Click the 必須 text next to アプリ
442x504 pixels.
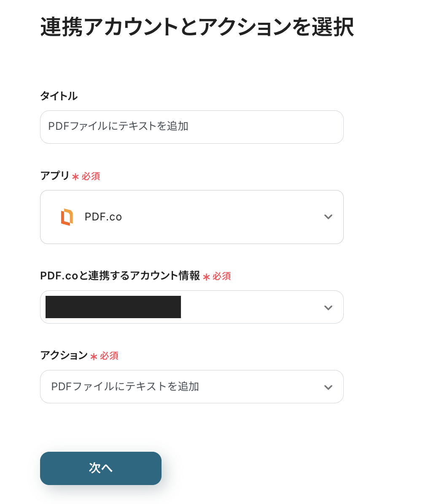point(91,176)
